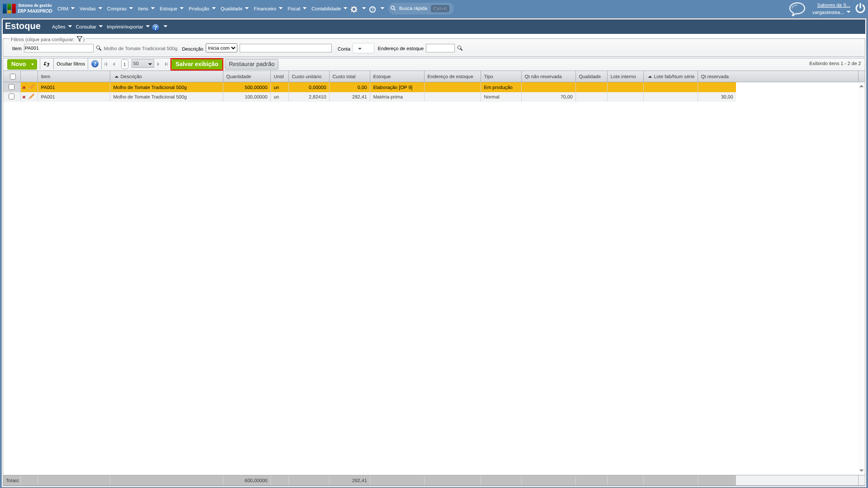Click the power logout icon
This screenshot has height=488, width=868.
[860, 8]
